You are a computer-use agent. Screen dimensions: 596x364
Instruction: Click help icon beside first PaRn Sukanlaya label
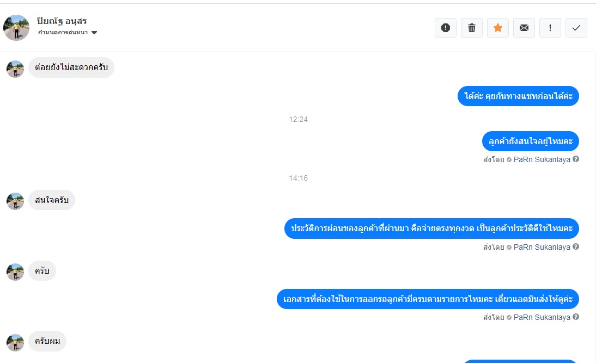click(x=576, y=159)
